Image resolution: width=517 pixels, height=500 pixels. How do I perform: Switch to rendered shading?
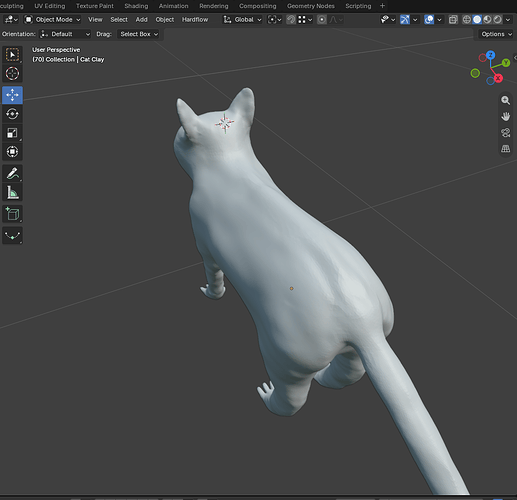pos(498,20)
